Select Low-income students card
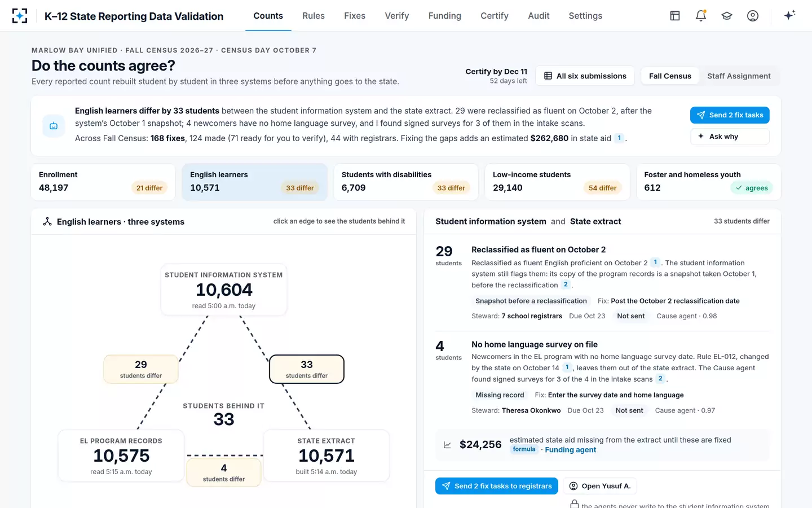The width and height of the screenshot is (812, 508). point(557,182)
